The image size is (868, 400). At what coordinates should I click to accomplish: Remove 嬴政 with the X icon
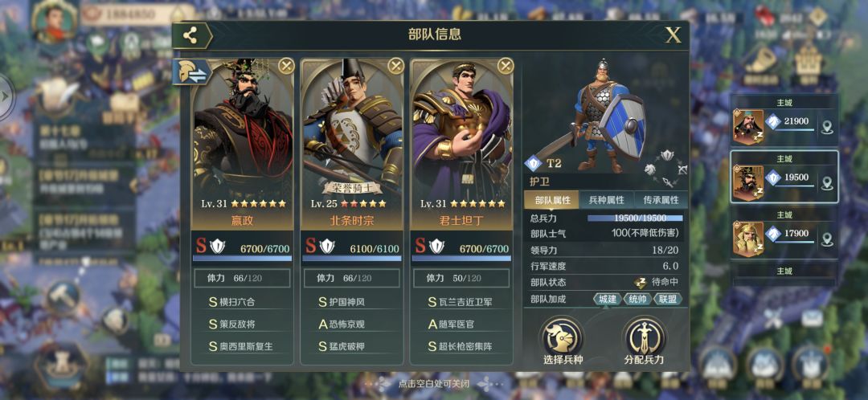click(x=286, y=67)
